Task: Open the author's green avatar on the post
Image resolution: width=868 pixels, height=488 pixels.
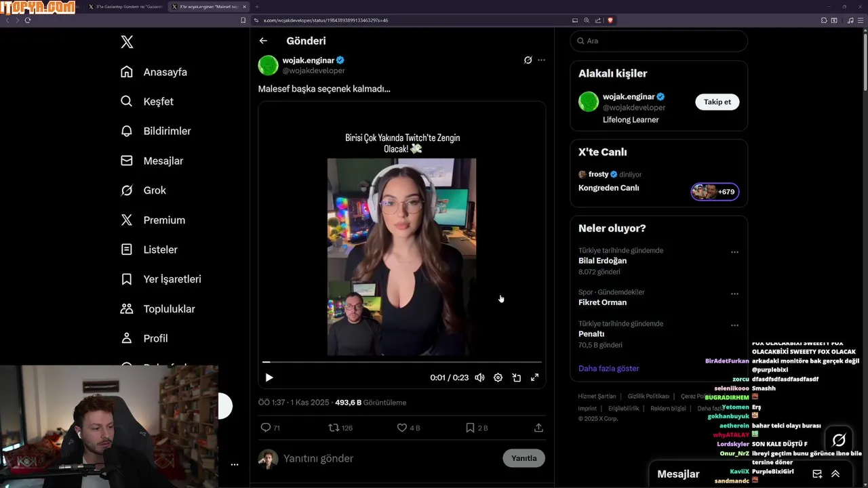Action: click(x=268, y=65)
